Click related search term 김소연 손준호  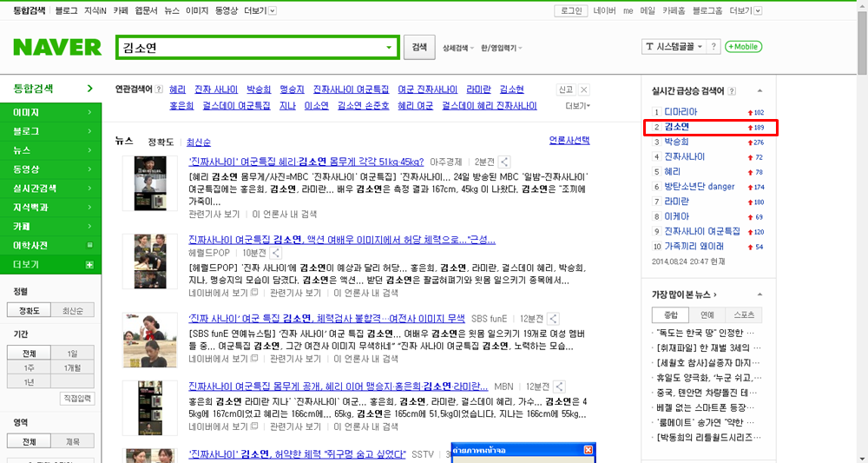[x=363, y=105]
